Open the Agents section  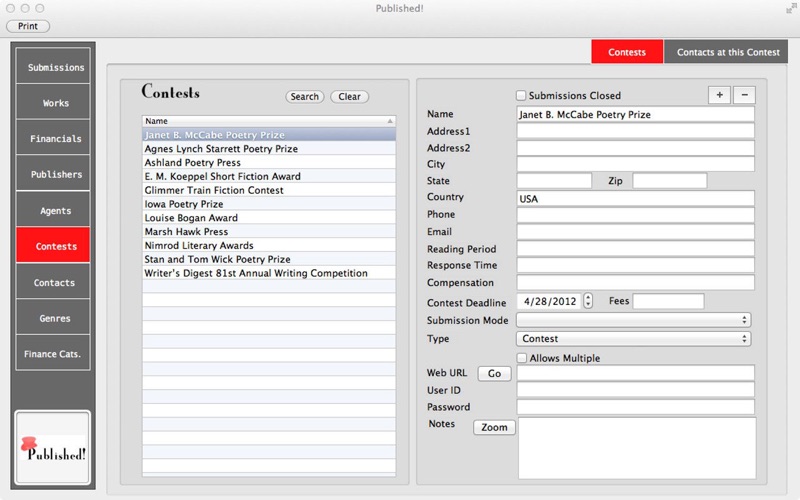53,210
